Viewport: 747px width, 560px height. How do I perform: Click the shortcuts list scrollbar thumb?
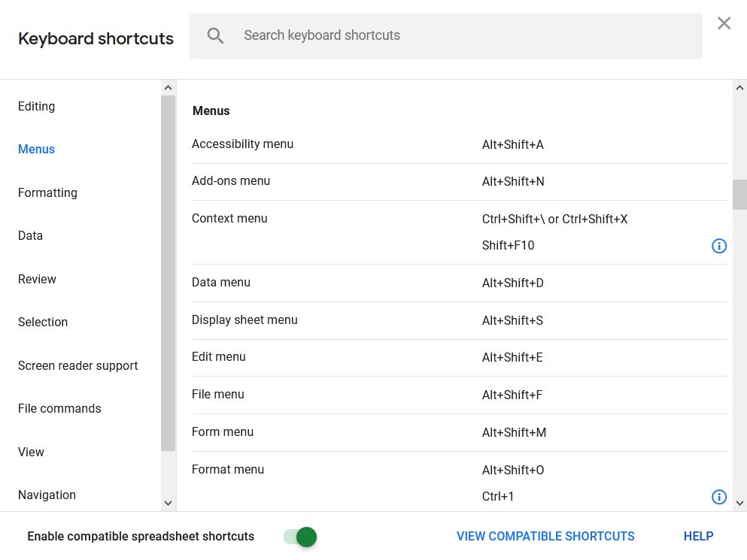pyautogui.click(x=739, y=194)
